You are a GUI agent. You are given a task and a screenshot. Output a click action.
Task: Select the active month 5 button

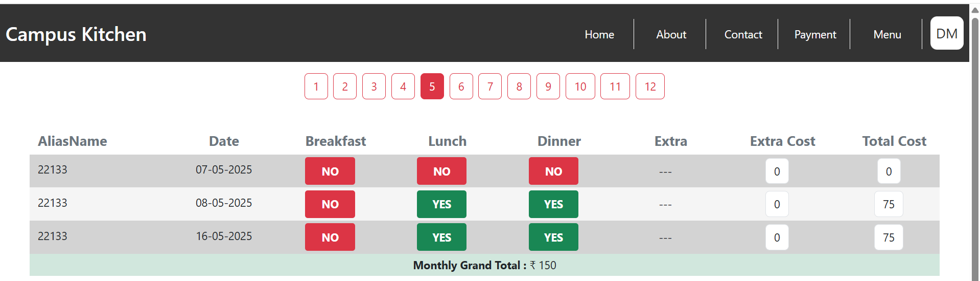[432, 87]
